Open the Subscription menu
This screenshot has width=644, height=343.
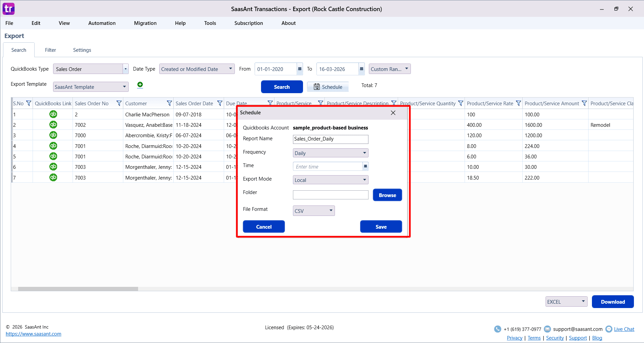[x=249, y=23]
